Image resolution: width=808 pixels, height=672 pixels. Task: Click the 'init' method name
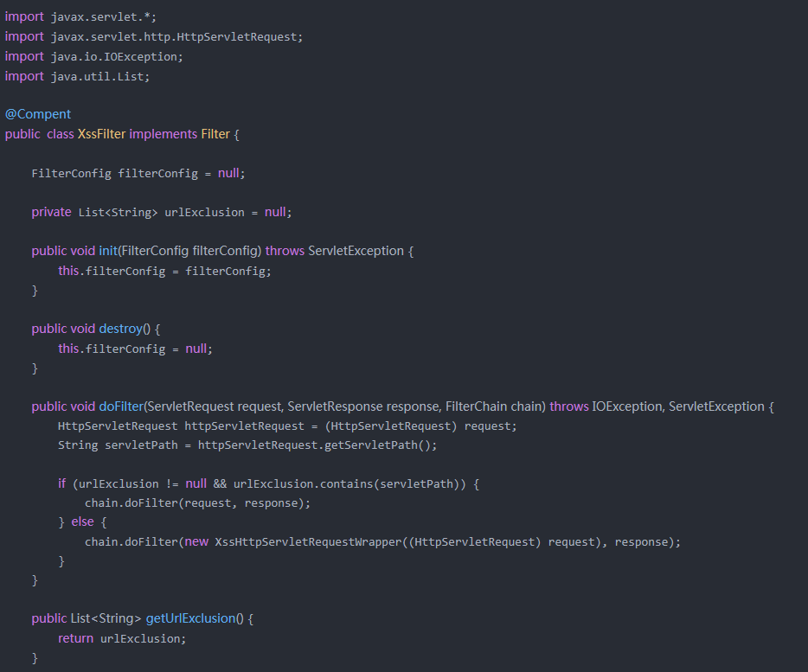(108, 251)
